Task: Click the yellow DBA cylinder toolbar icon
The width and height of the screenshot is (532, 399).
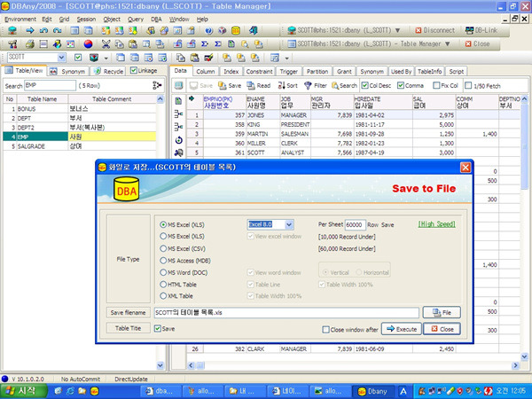Action: pyautogui.click(x=236, y=30)
